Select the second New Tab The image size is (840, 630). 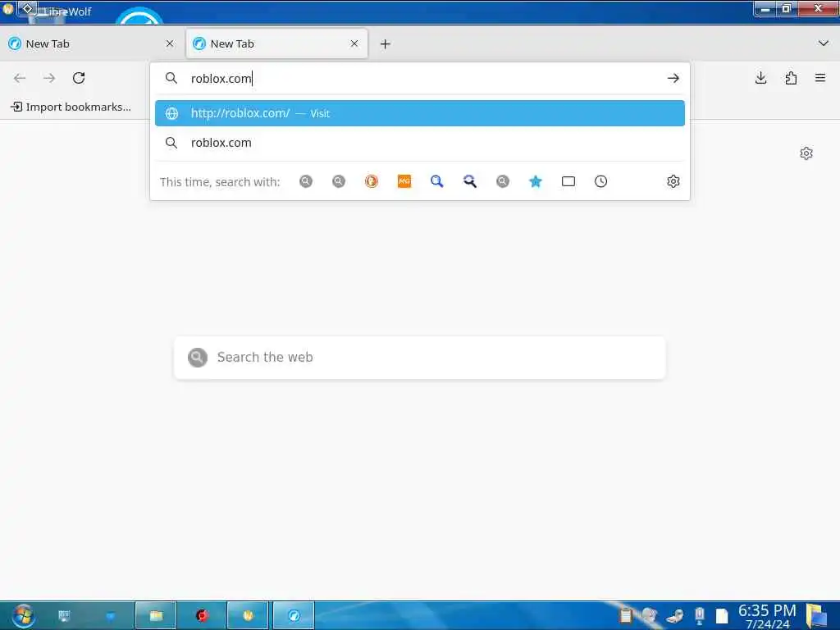(x=277, y=44)
